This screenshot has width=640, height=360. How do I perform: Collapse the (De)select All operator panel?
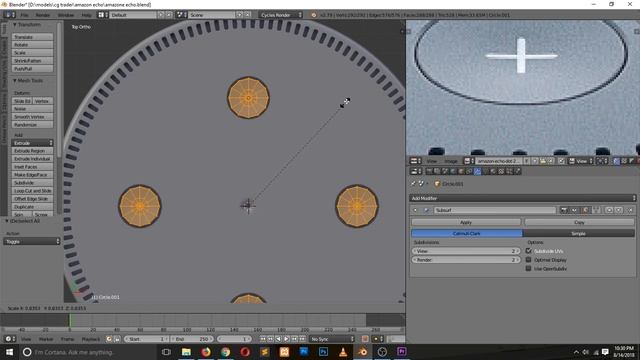[7, 220]
